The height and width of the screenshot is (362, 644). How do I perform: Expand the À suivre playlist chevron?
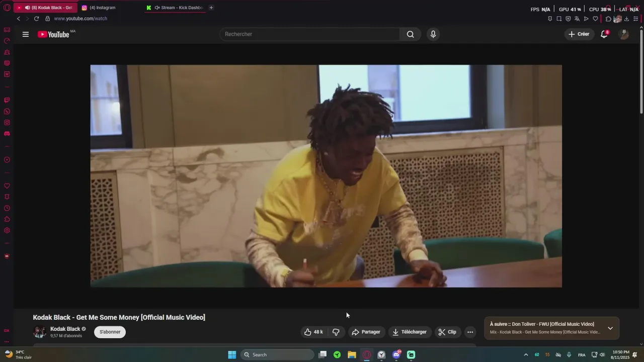click(x=610, y=328)
